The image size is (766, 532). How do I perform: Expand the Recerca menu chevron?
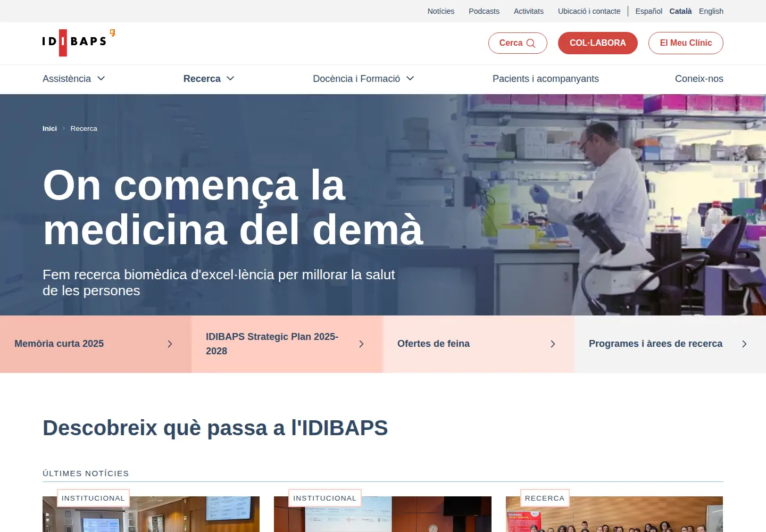(x=230, y=79)
